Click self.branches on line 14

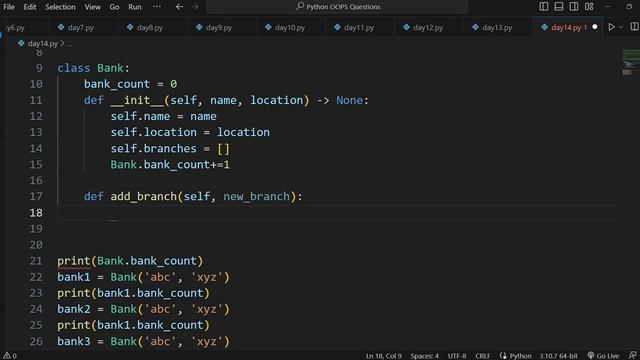[153, 148]
